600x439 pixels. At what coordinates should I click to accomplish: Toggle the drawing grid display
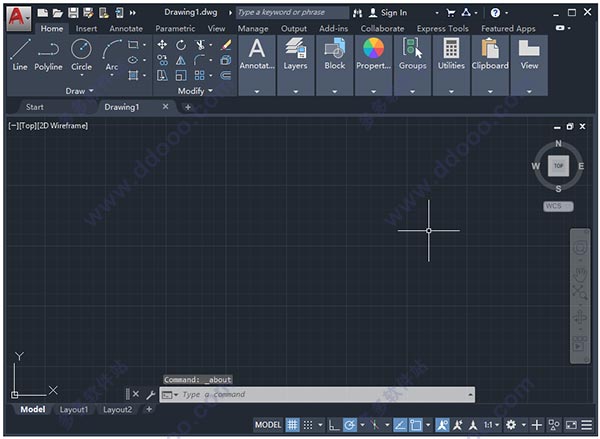click(292, 425)
